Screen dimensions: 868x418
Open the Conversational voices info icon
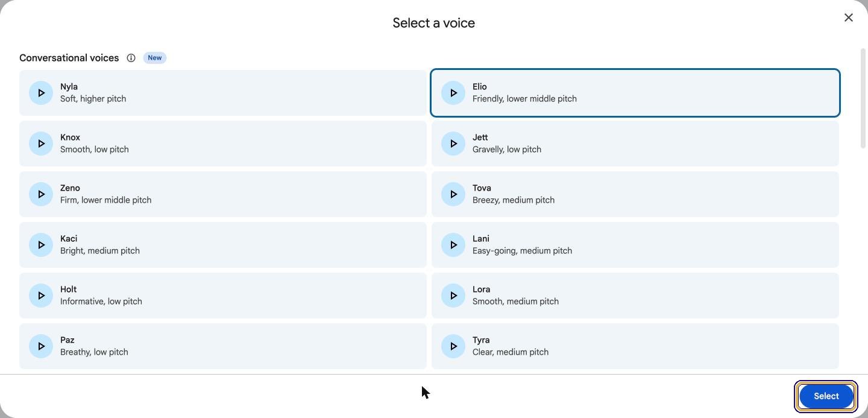[x=131, y=58]
